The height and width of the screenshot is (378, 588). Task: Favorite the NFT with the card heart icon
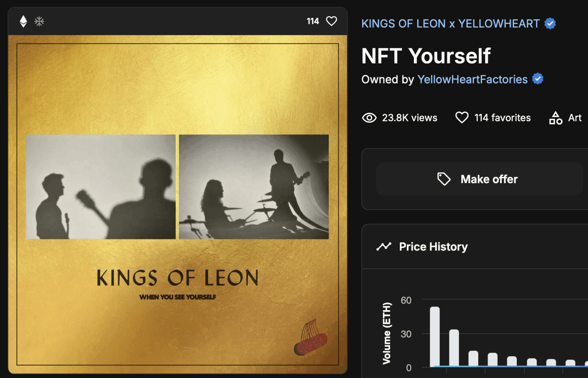[x=332, y=21]
